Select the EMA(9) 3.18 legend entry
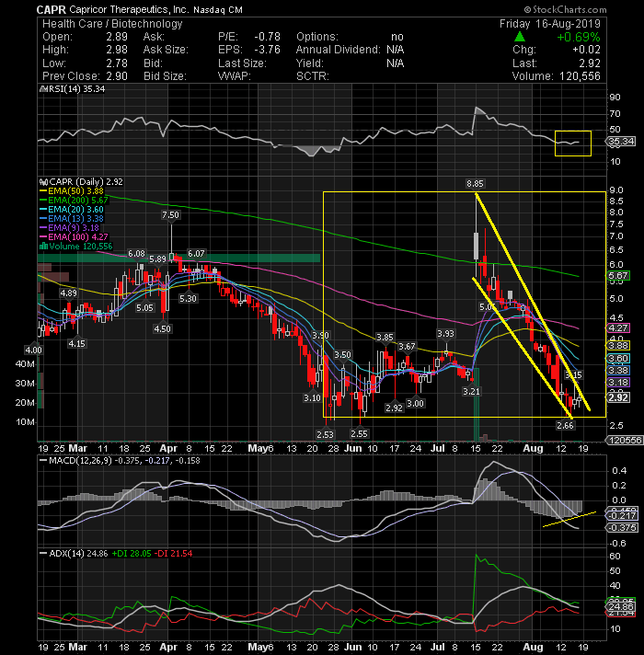644x655 pixels. [x=70, y=227]
